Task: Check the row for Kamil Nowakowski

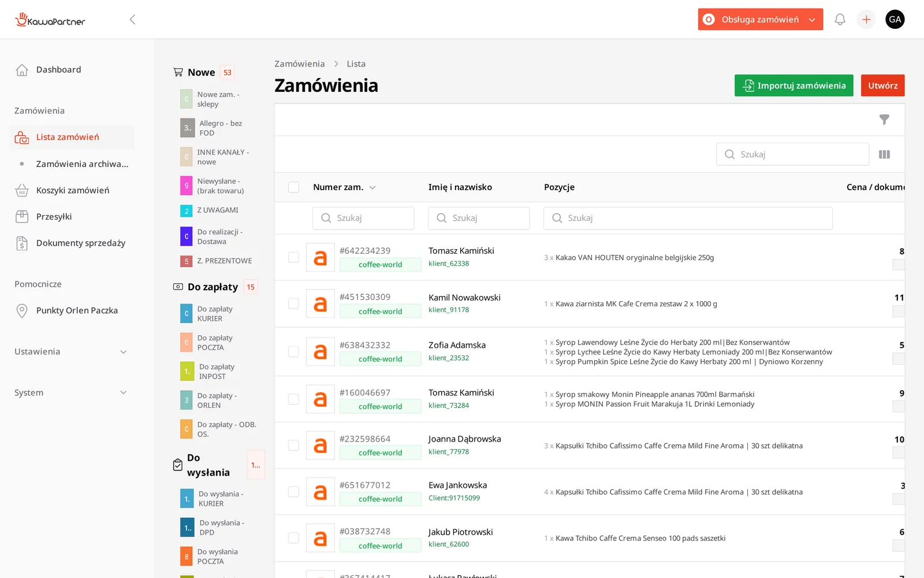Action: point(293,303)
